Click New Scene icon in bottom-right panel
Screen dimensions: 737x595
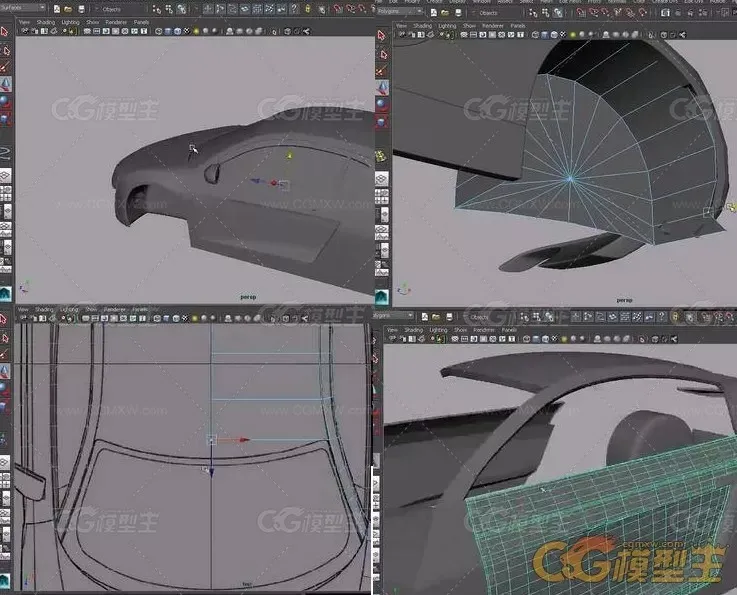[x=424, y=317]
